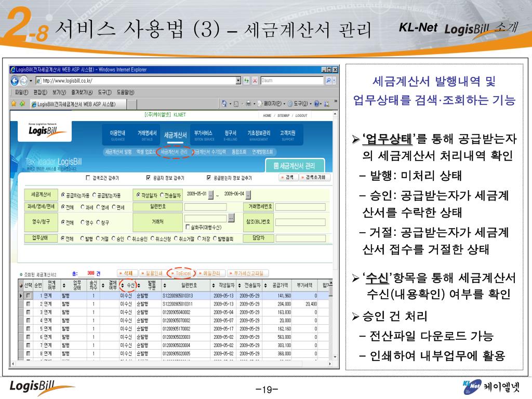Click into the 일련번호 input field
Screen dimensions: 532x399
pyautogui.click(x=205, y=207)
